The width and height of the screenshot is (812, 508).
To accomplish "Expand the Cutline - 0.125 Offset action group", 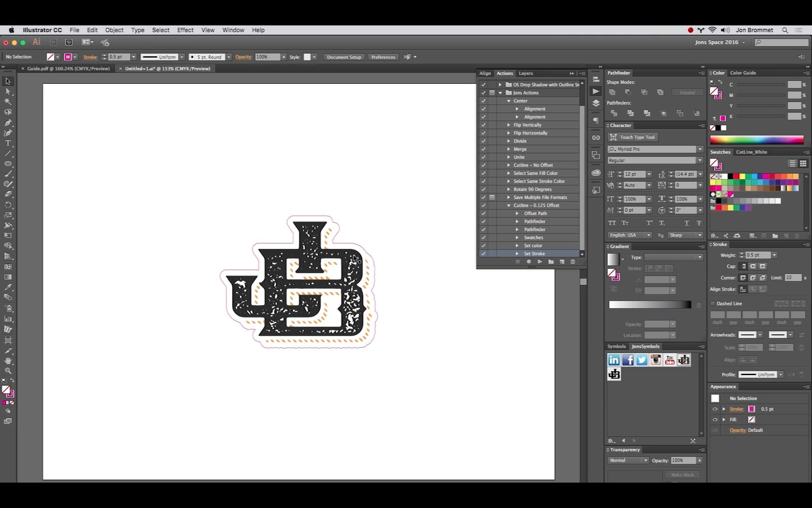I will coord(509,205).
